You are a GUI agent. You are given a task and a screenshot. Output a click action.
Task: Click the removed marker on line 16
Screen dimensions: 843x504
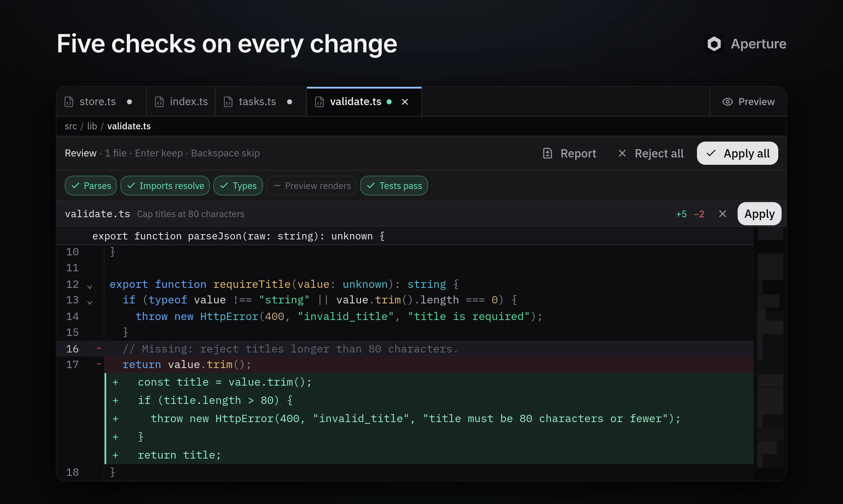pyautogui.click(x=99, y=348)
